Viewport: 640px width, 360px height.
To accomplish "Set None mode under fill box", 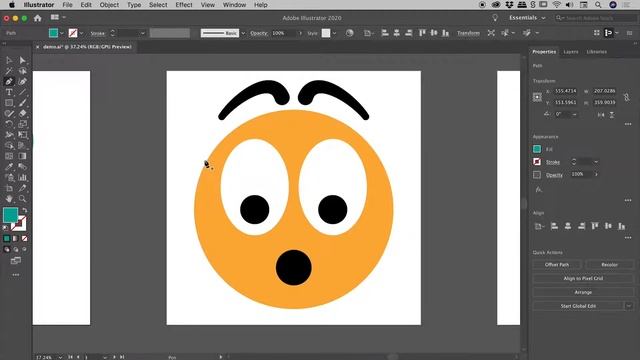I will [x=24, y=238].
